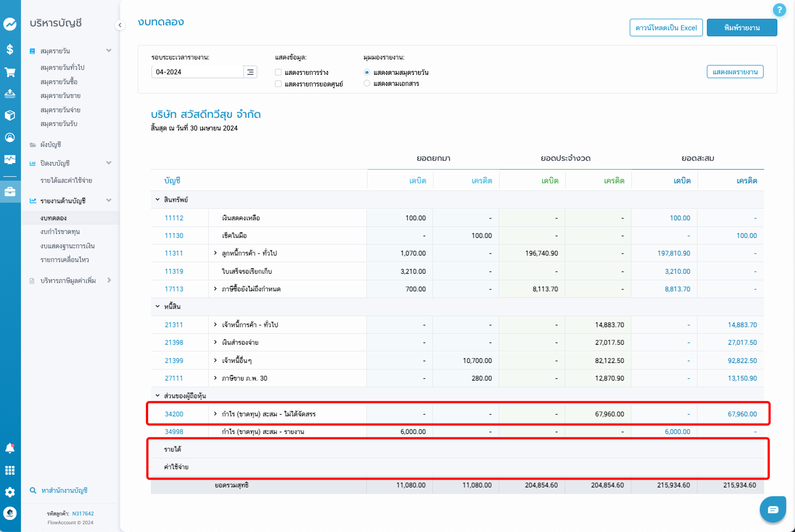
Task: Tick the แสดงรายการยอดศูนย์ checkbox
Action: (278, 84)
